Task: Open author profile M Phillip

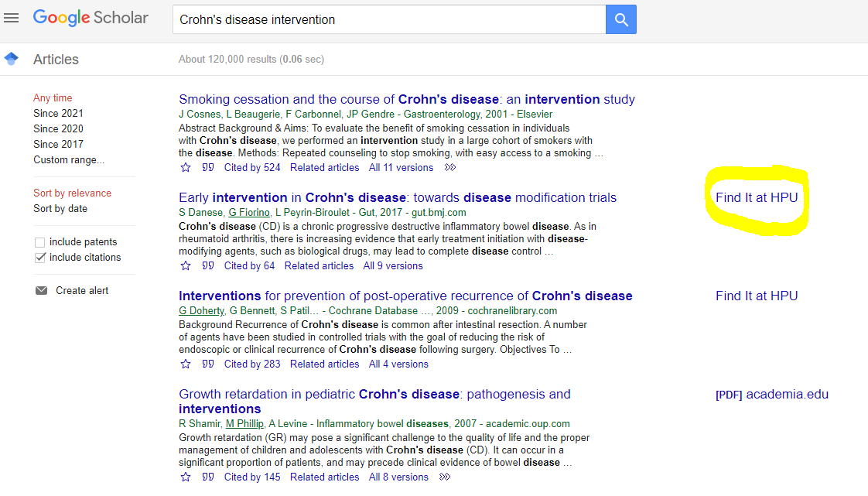Action: [x=244, y=423]
